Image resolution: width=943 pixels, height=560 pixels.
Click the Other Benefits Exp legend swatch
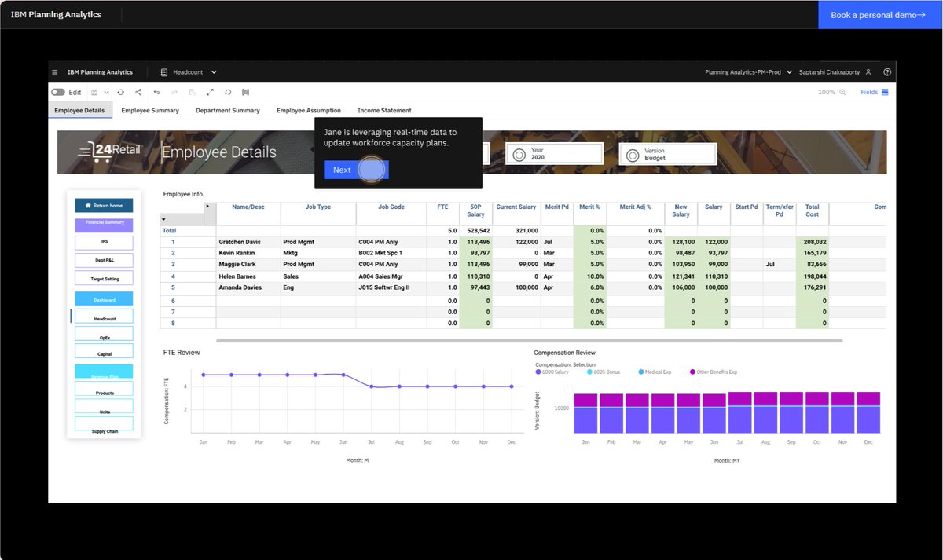[x=692, y=372]
